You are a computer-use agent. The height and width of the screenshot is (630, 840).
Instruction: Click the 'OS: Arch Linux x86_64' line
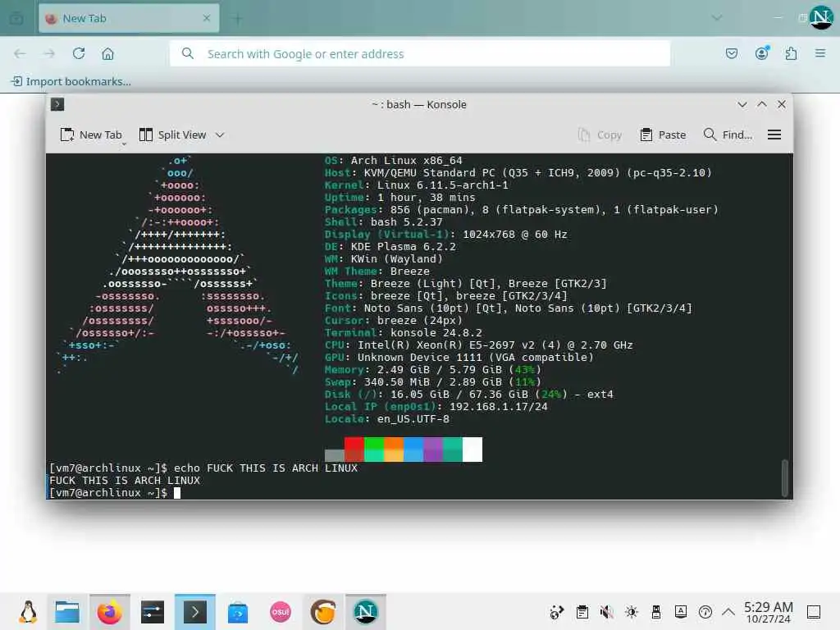tap(393, 160)
